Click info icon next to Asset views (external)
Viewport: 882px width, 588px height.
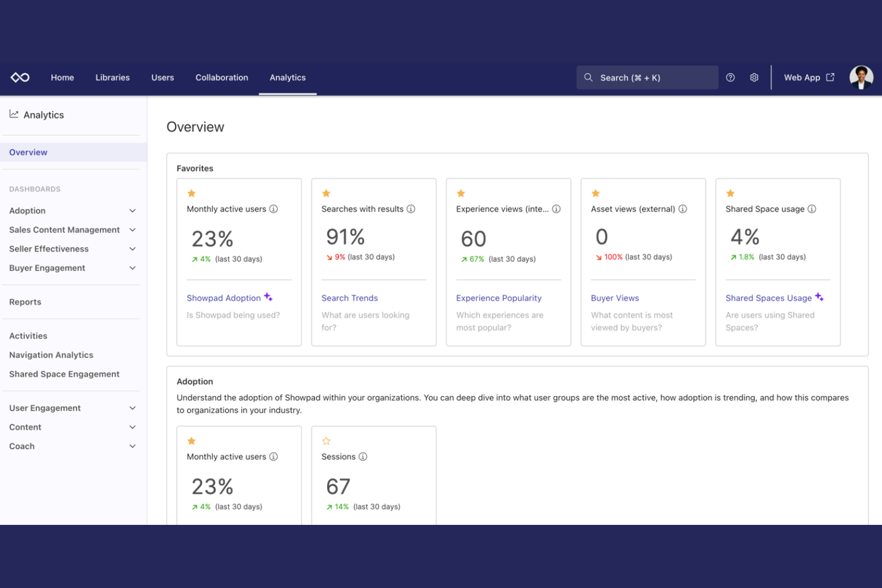pyautogui.click(x=683, y=209)
